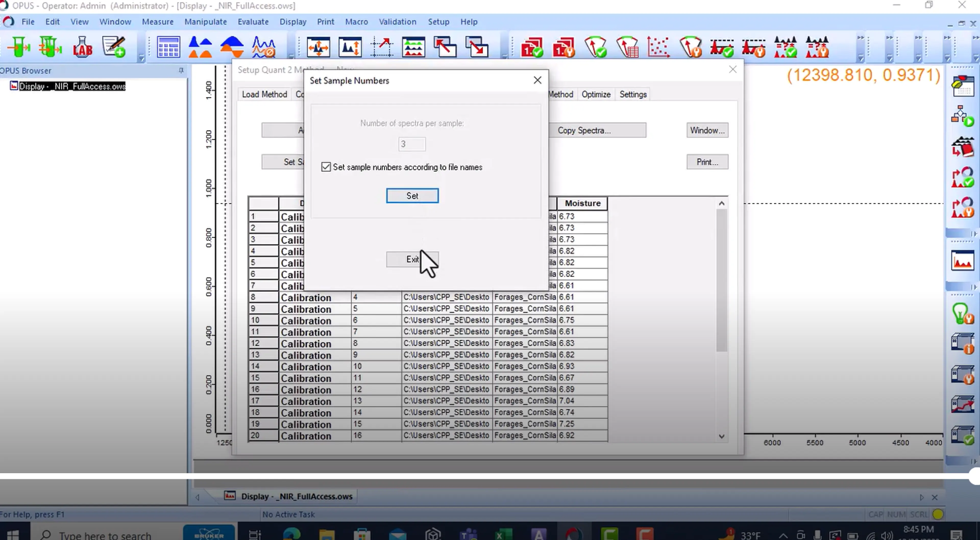
Task: Expand overflow chevron after window arrow icons
Action: click(505, 57)
